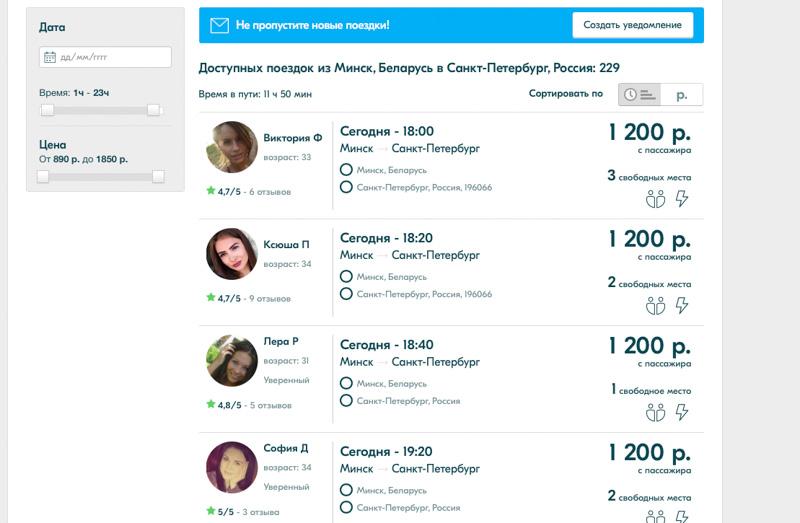Click the дд/мм/гггг date input field
This screenshot has height=523, width=800.
point(105,57)
